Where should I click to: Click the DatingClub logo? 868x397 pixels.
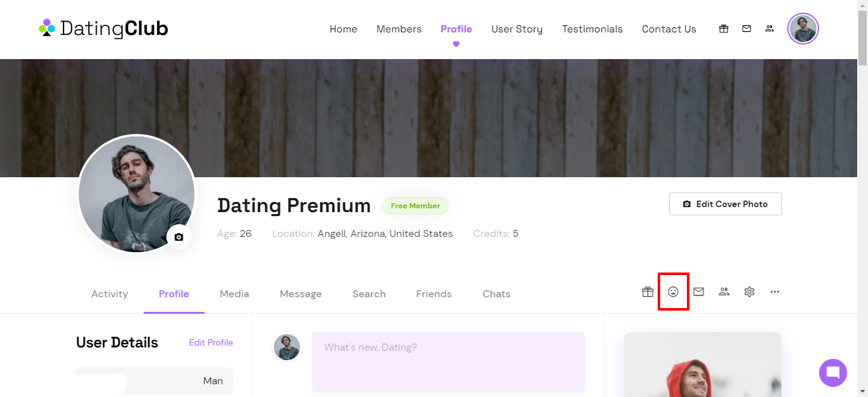(104, 29)
